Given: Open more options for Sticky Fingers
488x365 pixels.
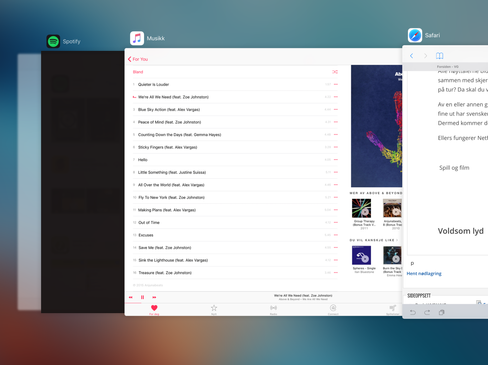Looking at the screenshot, I should point(336,147).
